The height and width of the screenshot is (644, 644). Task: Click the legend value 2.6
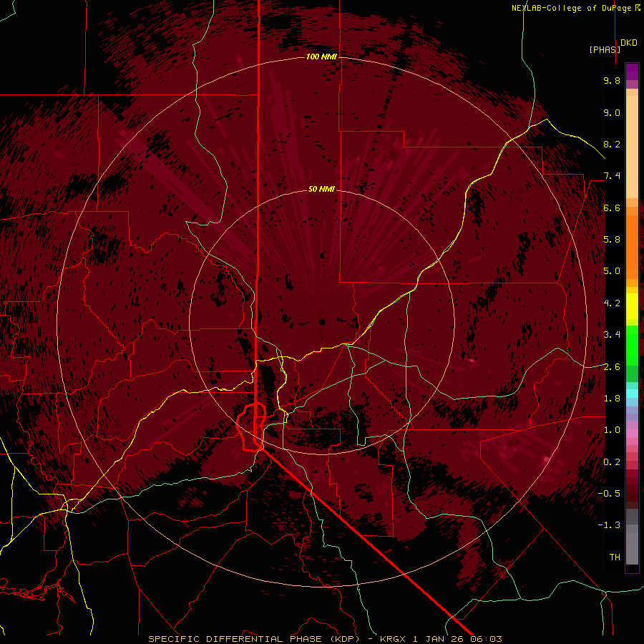(612, 367)
